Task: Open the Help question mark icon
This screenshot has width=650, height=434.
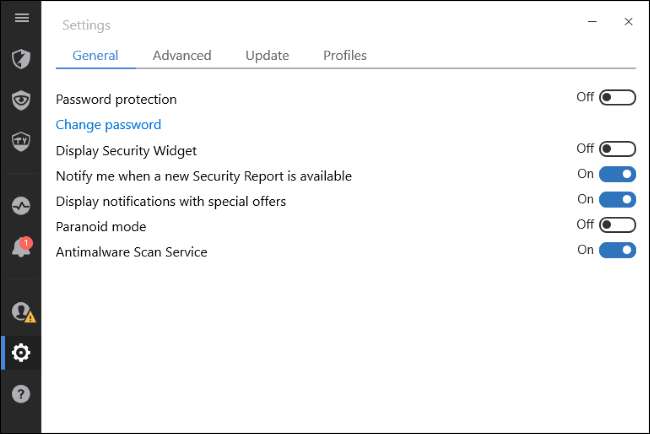Action: tap(21, 394)
